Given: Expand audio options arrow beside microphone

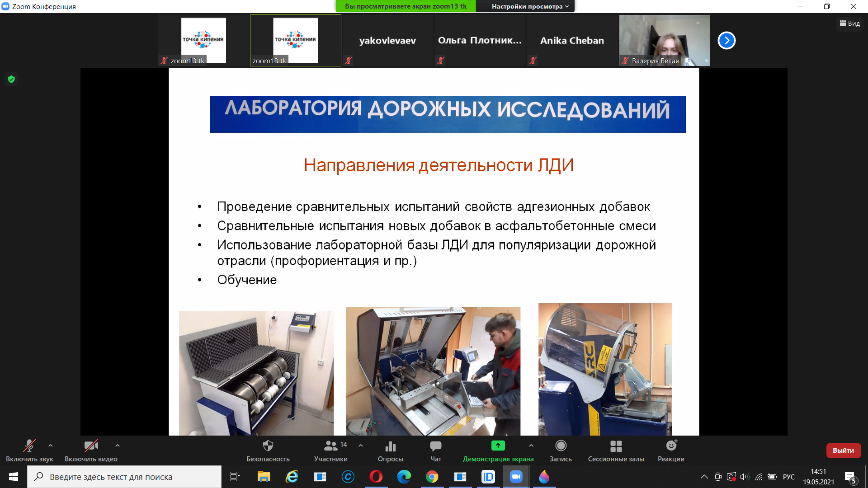Looking at the screenshot, I should pos(51,446).
